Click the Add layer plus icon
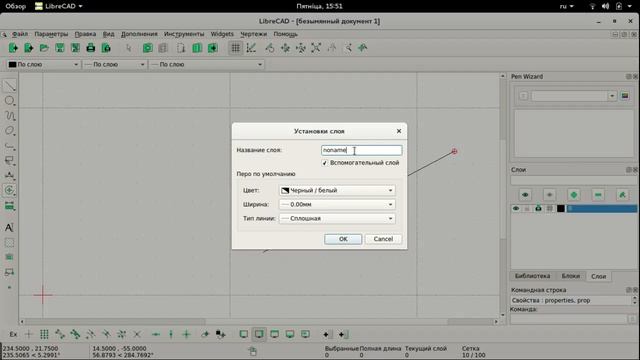The image size is (640, 360). tap(573, 195)
